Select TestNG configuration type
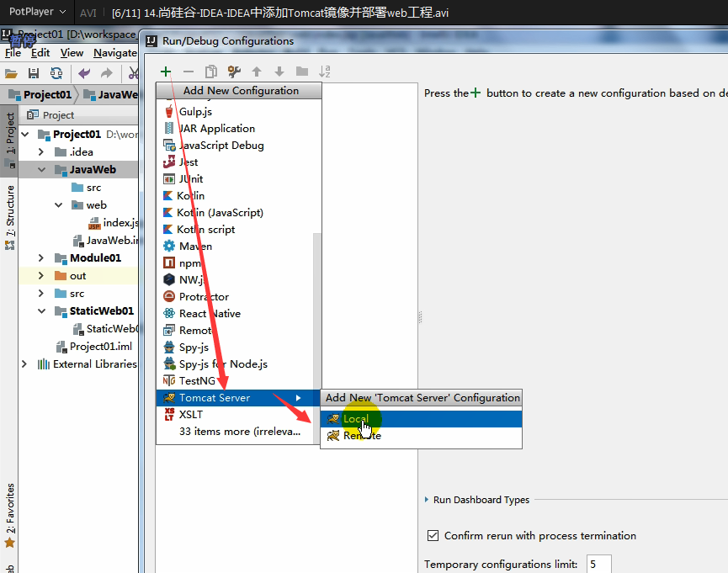Image resolution: width=728 pixels, height=573 pixels. (x=236, y=381)
